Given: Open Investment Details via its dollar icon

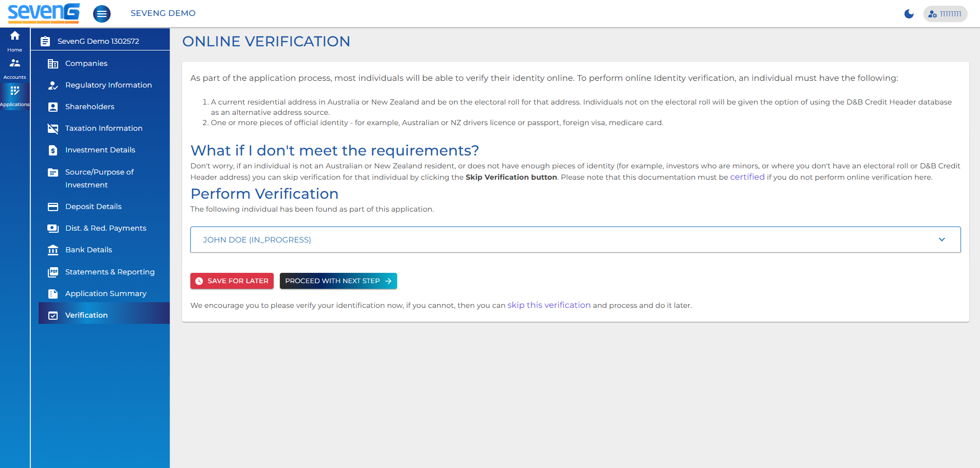Looking at the screenshot, I should pos(53,150).
